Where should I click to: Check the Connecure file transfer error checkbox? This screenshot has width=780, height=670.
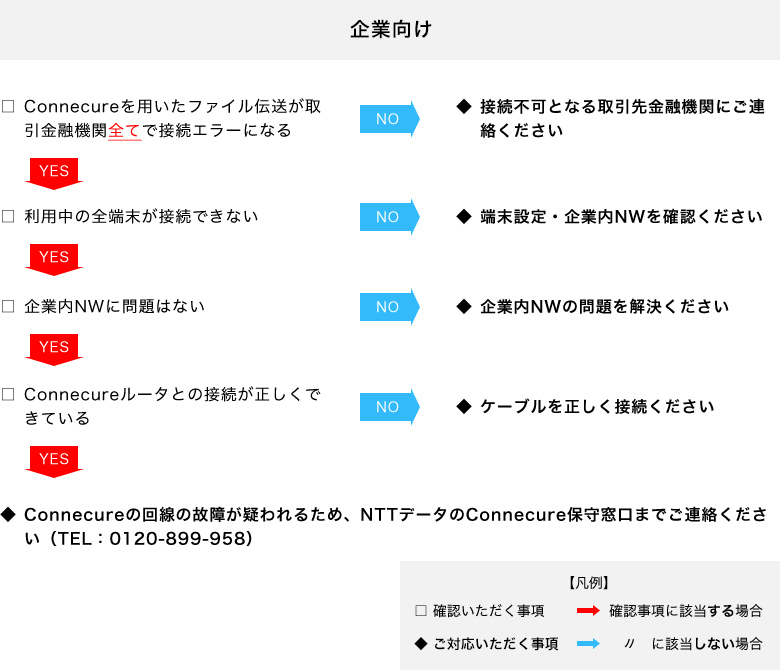click(x=8, y=106)
